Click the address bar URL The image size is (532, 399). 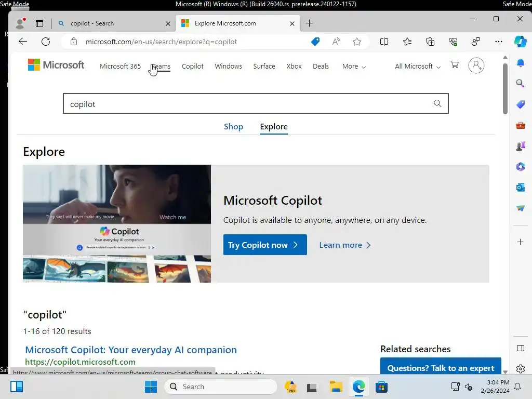(161, 42)
